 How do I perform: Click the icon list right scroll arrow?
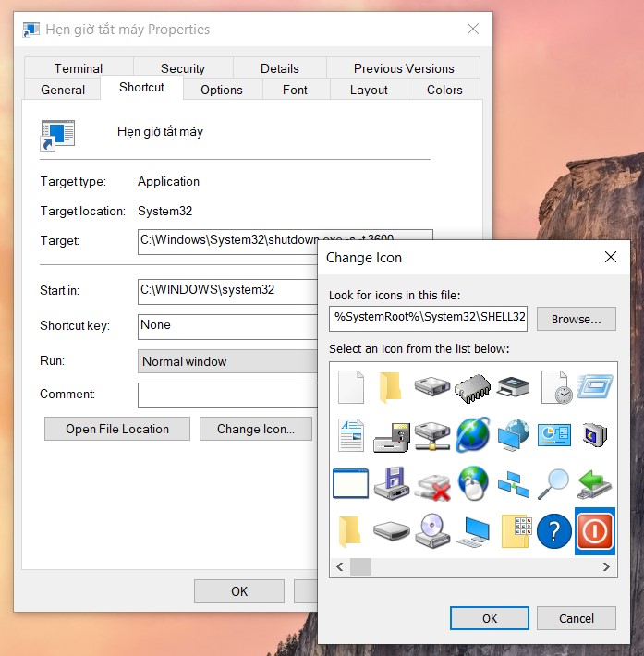606,567
